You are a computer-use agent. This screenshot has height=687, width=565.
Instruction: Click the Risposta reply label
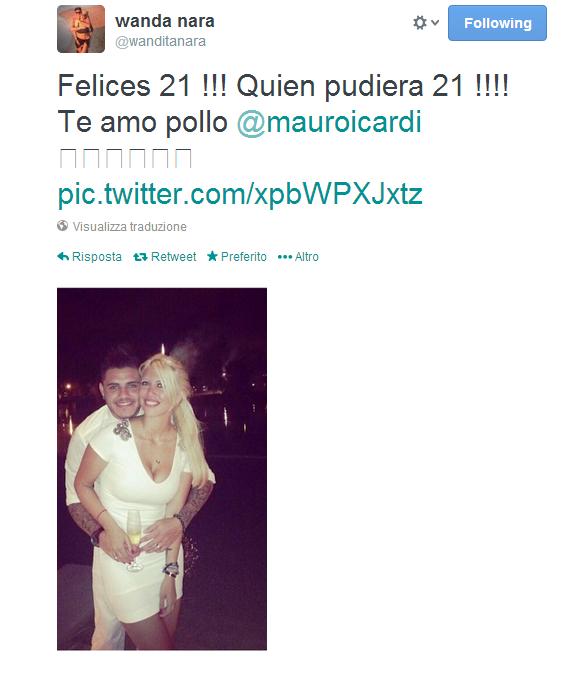pos(97,256)
